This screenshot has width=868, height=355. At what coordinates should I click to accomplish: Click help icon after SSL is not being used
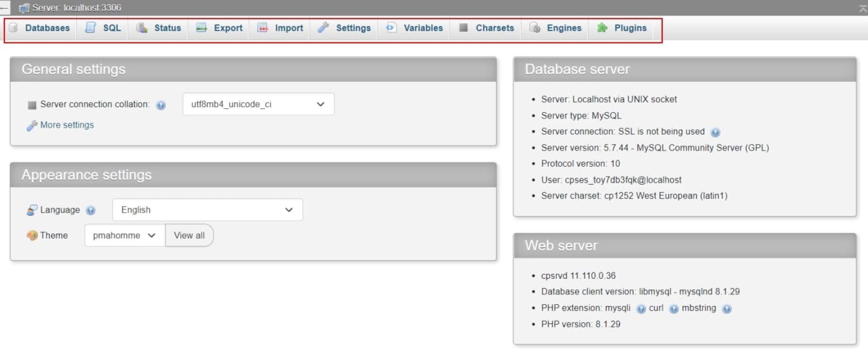[x=715, y=133]
